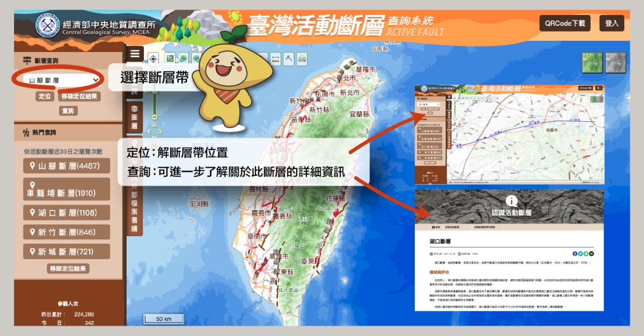The width and height of the screenshot is (644, 336).
Task: Click the QRCode下載 button
Action: (x=565, y=24)
